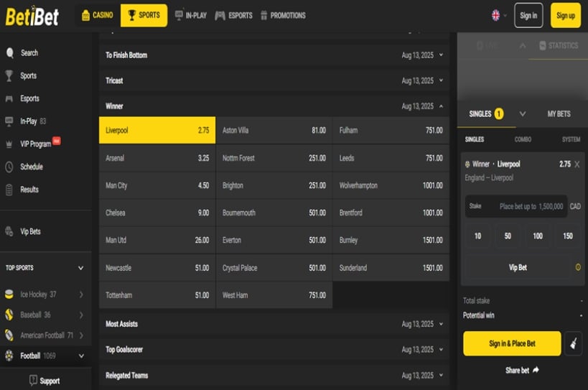Select Man City at 4.50 odds
The width and height of the screenshot is (588, 390).
(x=157, y=185)
